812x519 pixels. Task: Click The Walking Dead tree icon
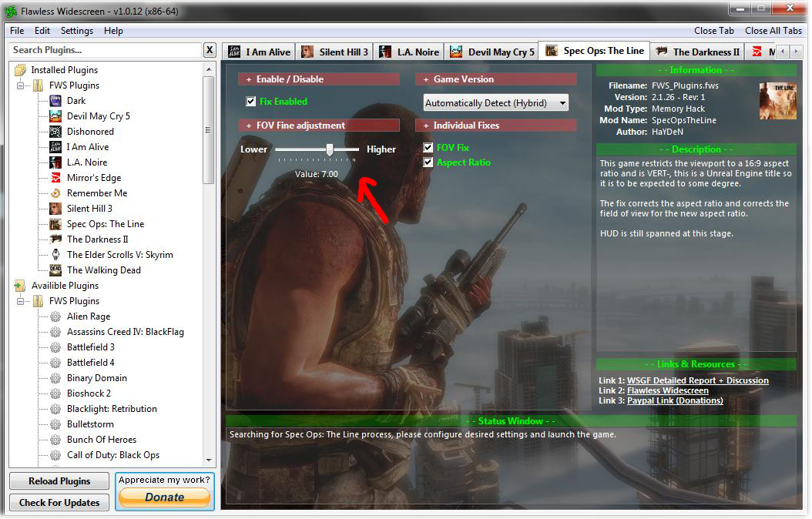pyautogui.click(x=55, y=270)
